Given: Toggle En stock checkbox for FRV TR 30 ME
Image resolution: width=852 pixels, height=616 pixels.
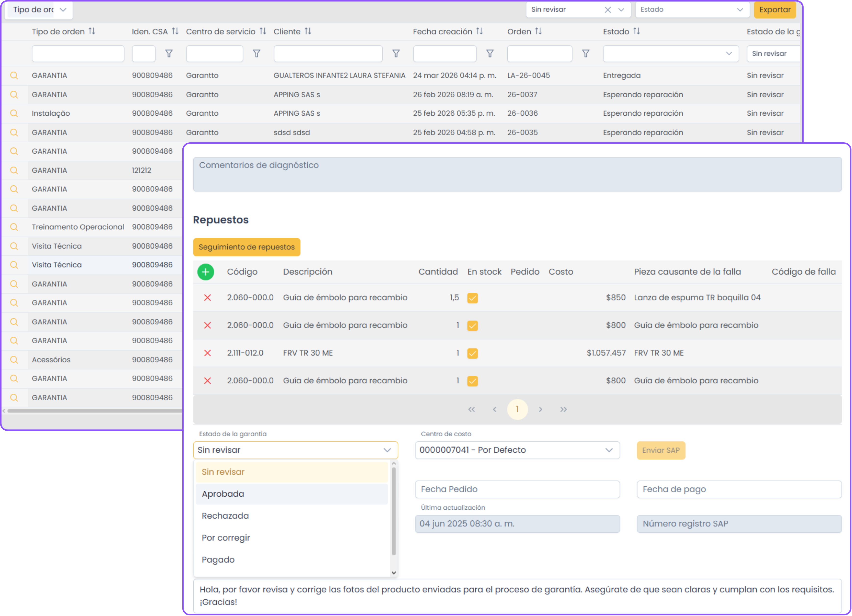Looking at the screenshot, I should tap(472, 353).
